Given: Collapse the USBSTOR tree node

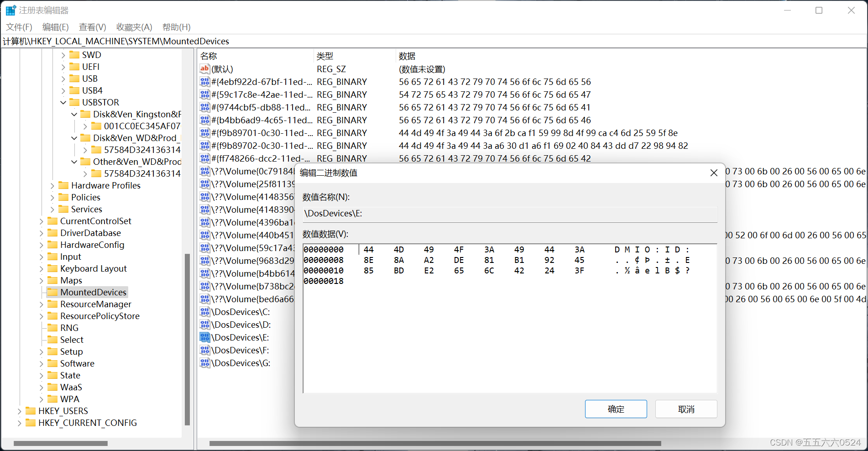Looking at the screenshot, I should 63,102.
